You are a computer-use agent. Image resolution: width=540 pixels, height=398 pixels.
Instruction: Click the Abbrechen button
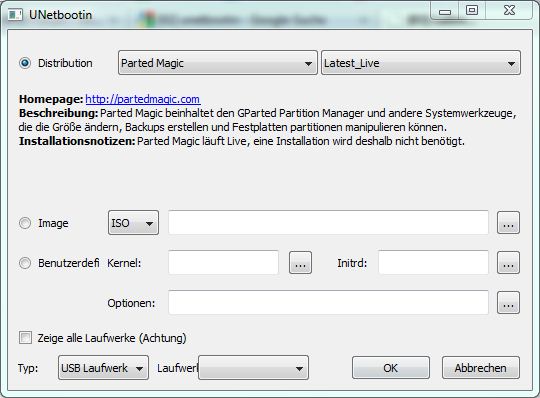coord(481,368)
